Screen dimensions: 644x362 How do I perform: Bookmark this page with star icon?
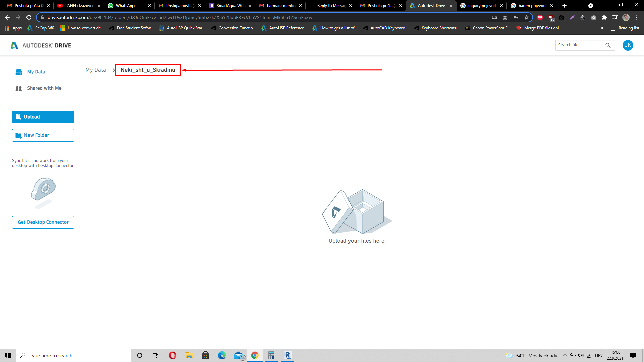(527, 17)
